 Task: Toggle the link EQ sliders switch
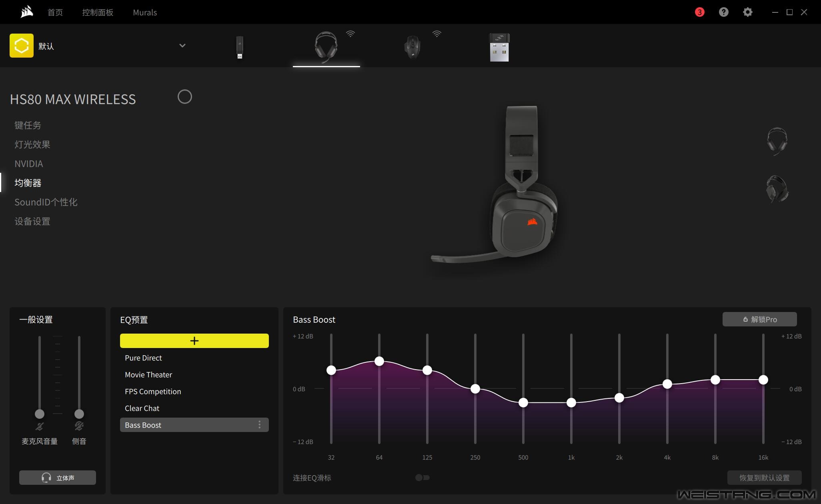coord(422,478)
